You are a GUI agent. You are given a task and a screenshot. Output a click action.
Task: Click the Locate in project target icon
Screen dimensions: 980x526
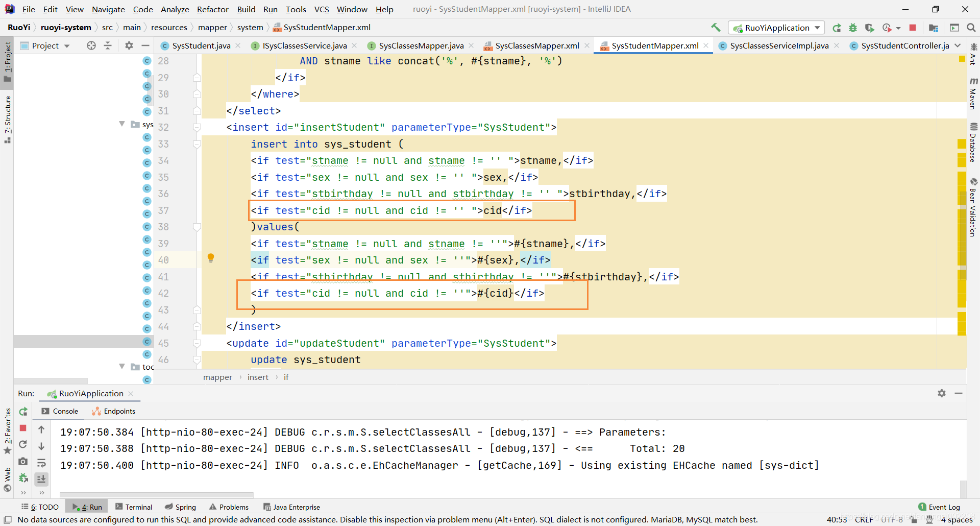pyautogui.click(x=91, y=45)
